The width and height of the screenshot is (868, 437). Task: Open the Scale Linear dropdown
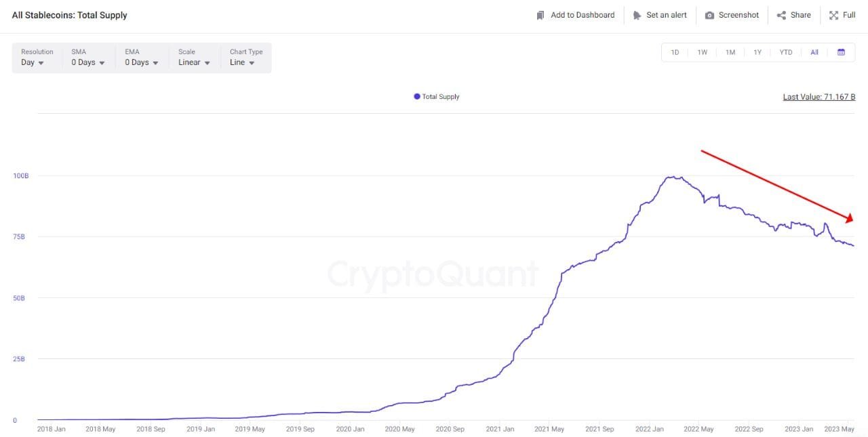194,62
